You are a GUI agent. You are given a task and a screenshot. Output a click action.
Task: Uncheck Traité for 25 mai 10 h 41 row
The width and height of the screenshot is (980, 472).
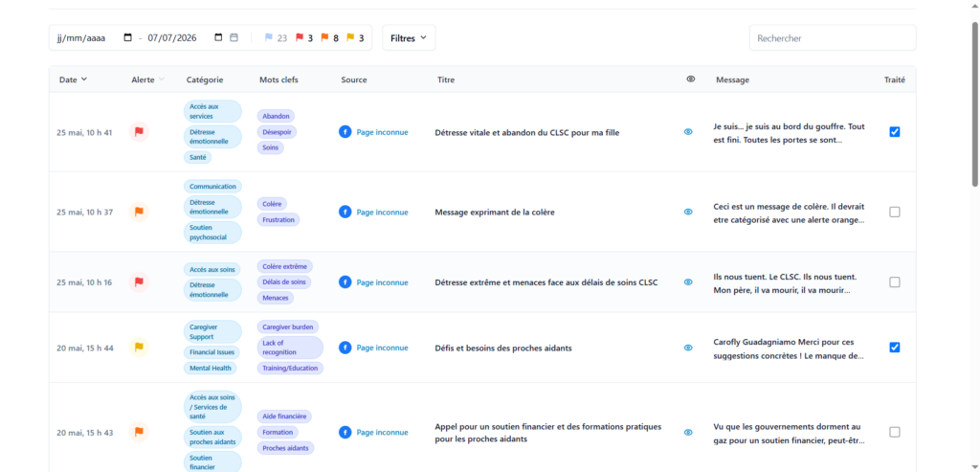(895, 132)
